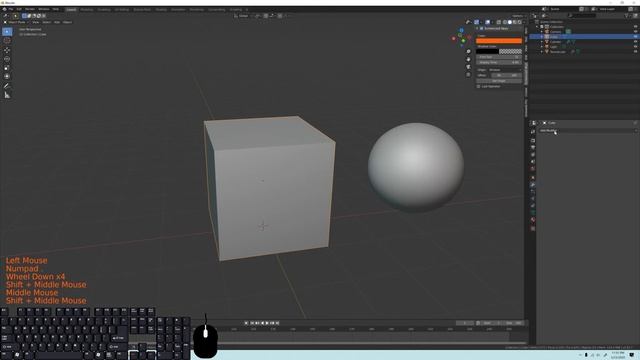Click the pan view hand icon

click(469, 59)
